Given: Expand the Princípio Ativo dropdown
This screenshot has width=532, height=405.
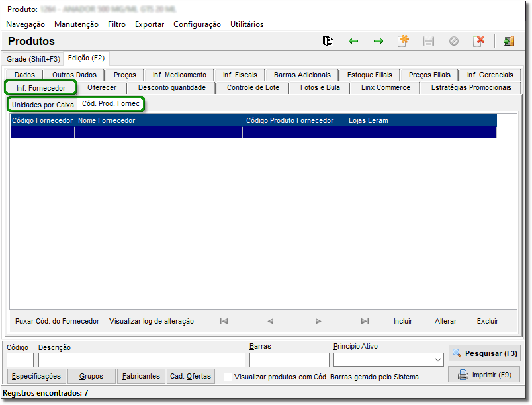Looking at the screenshot, I should [x=437, y=360].
